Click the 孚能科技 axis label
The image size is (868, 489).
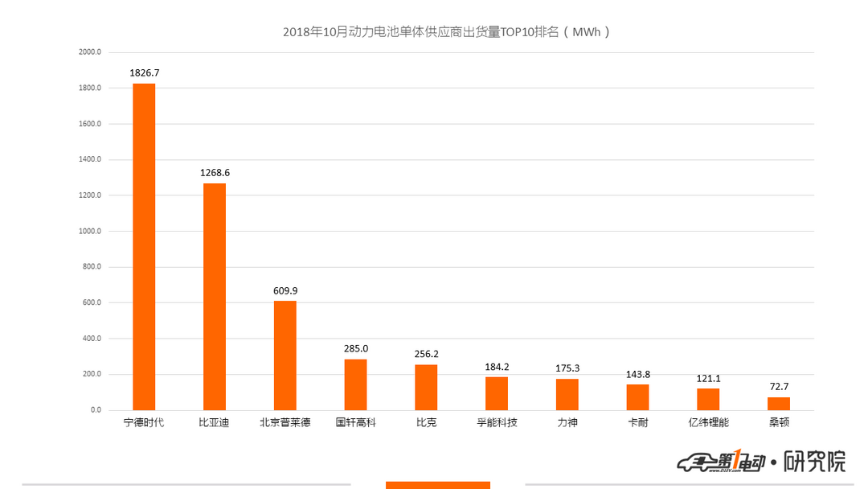(x=497, y=422)
